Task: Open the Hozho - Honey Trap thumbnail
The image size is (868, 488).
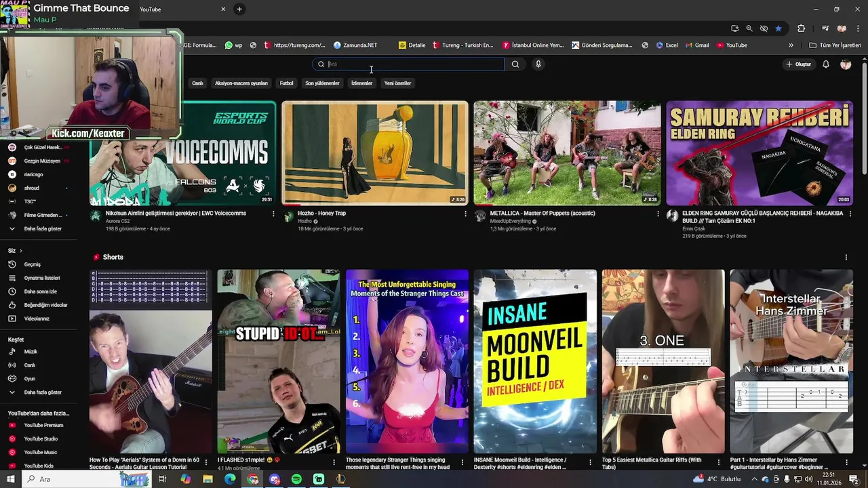Action: pyautogui.click(x=375, y=153)
